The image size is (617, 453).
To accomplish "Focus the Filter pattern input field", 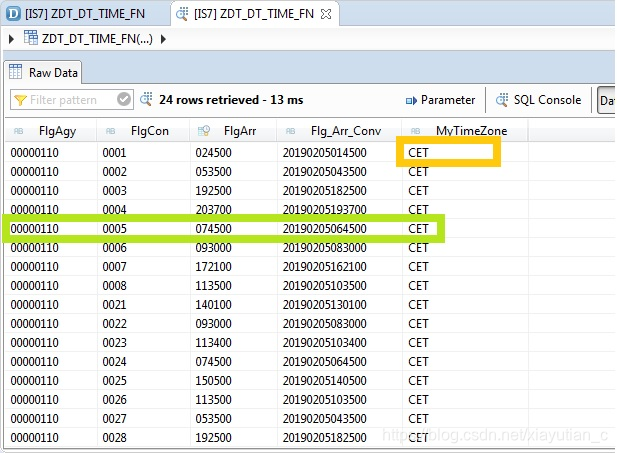I will pyautogui.click(x=72, y=100).
